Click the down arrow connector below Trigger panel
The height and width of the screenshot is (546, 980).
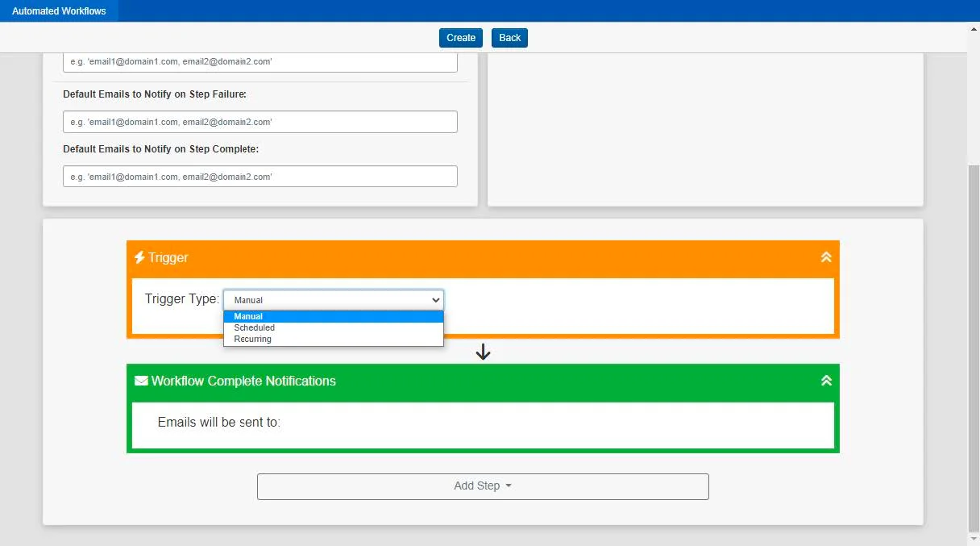(483, 352)
